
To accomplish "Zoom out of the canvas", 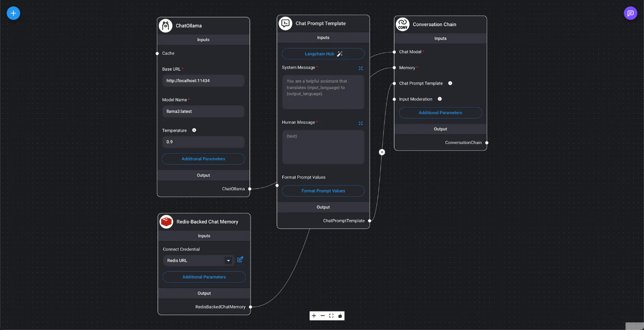I will tap(322, 316).
